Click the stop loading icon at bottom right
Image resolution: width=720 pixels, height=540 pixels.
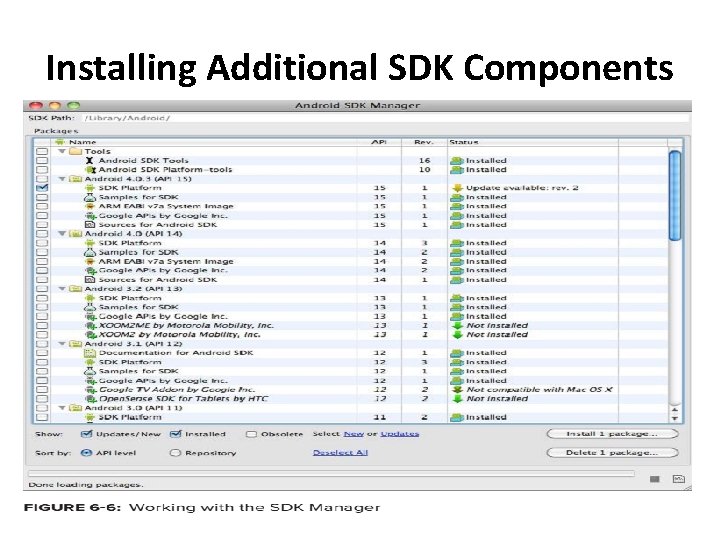655,479
